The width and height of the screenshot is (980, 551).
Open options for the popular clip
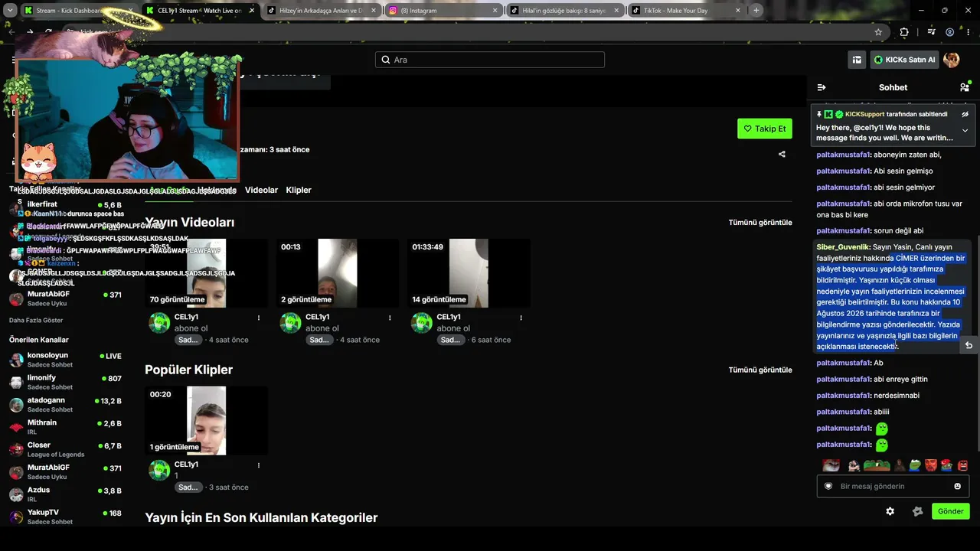tap(258, 465)
